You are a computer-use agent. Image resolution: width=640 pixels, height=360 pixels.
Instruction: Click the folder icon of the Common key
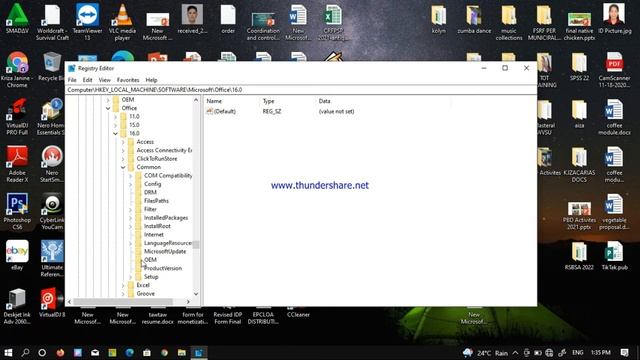(x=131, y=167)
